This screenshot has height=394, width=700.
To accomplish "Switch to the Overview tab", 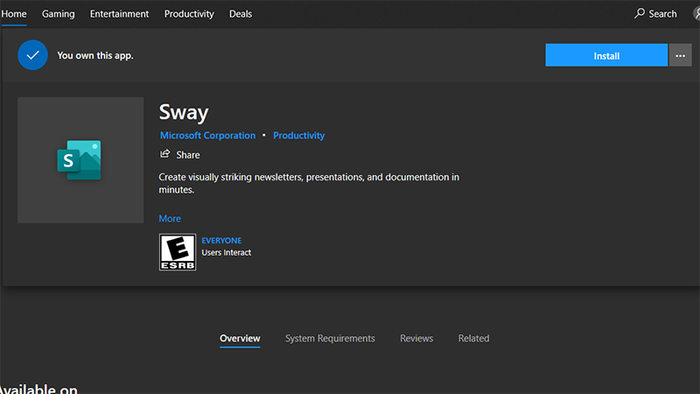I will (240, 338).
